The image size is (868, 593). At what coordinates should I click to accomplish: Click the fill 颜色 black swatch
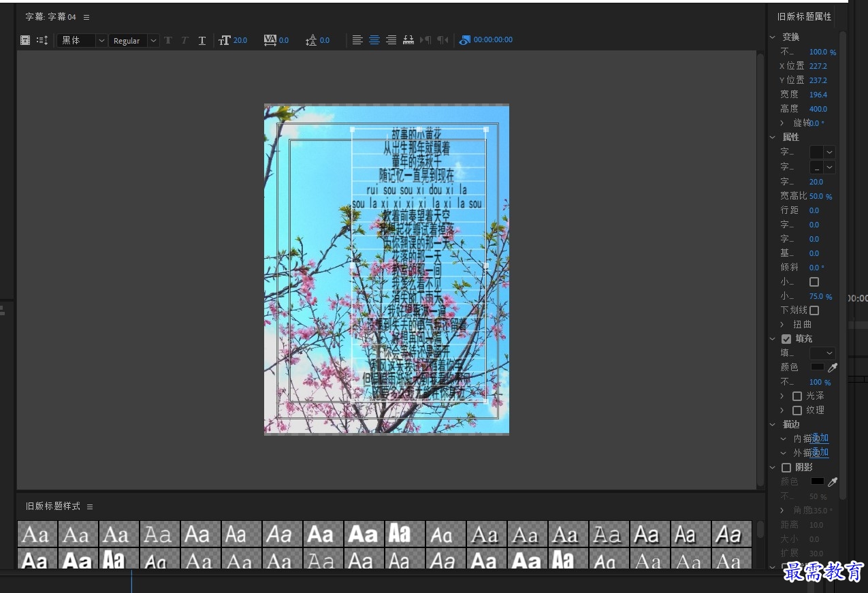point(818,367)
